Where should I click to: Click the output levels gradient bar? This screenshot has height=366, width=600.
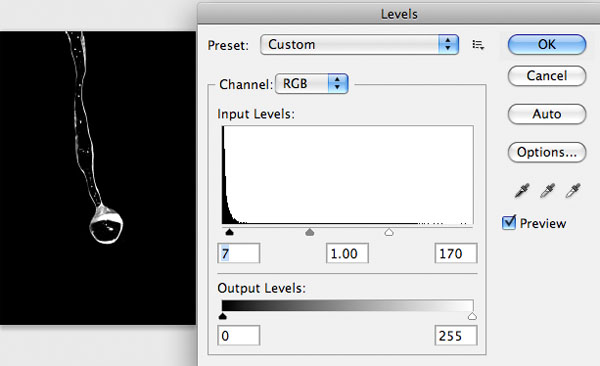point(347,306)
